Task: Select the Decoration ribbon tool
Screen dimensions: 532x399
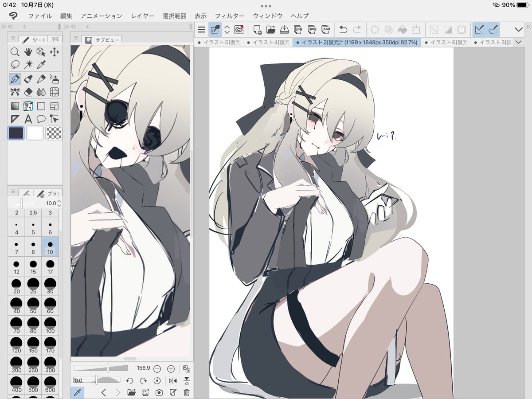Action: (15, 92)
